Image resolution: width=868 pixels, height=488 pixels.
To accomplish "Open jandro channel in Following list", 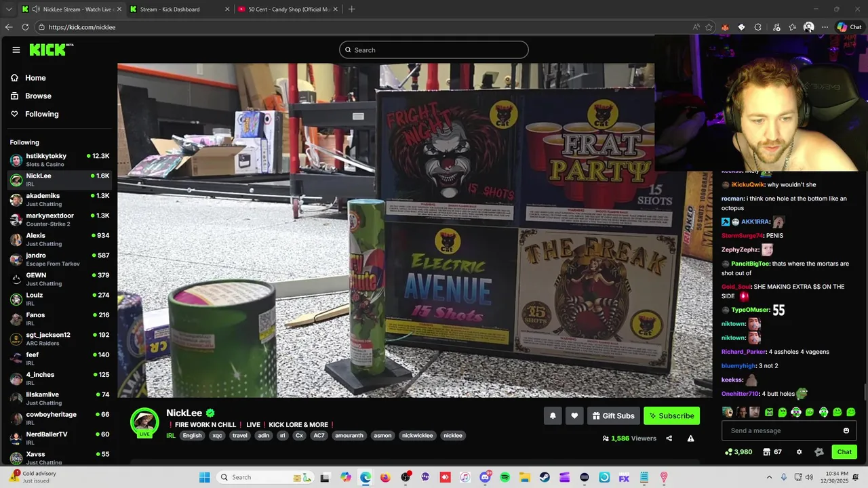I will pos(60,259).
